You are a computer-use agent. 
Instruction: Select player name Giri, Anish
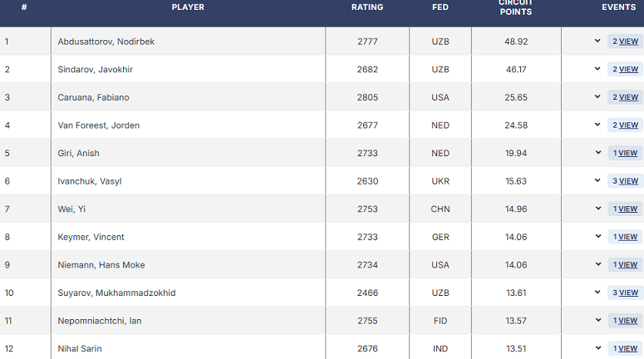click(x=81, y=153)
